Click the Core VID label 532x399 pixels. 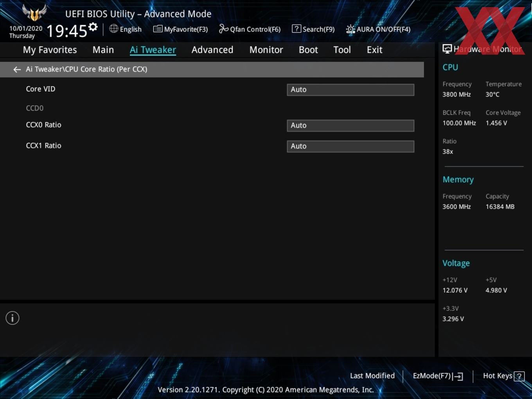(41, 89)
